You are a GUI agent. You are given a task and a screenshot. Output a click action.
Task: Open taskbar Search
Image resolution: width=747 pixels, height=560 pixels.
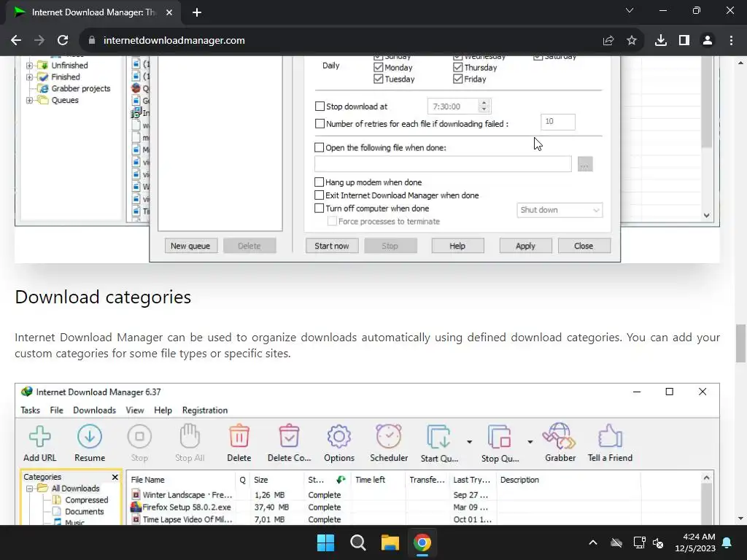tap(357, 542)
